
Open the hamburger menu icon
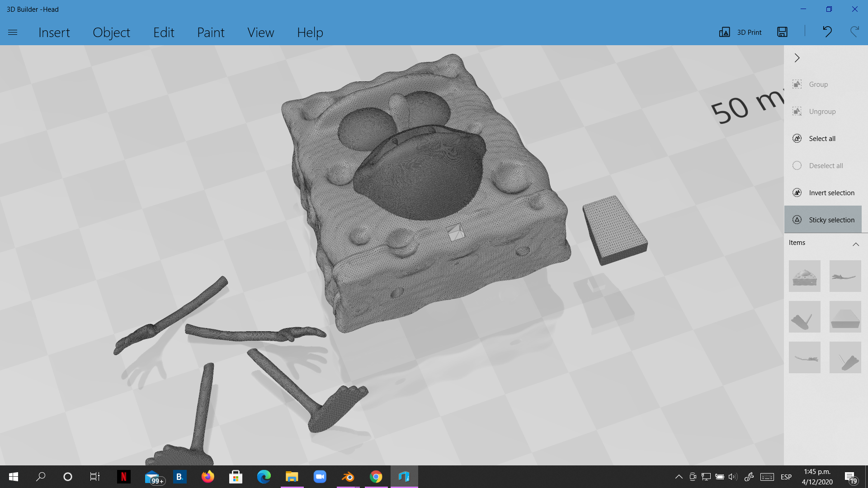[13, 32]
